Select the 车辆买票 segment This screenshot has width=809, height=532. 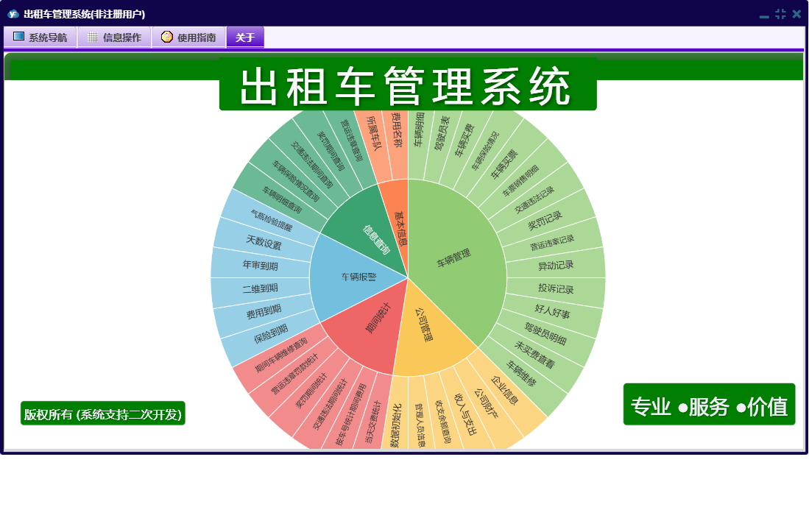[x=504, y=164]
